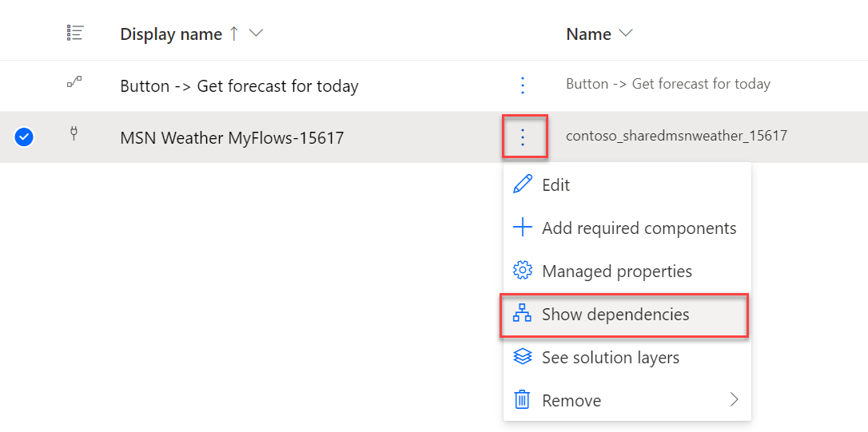Screen dimensions: 868x432
Task: Expand the Remove submenu chevron
Action: pyautogui.click(x=734, y=399)
